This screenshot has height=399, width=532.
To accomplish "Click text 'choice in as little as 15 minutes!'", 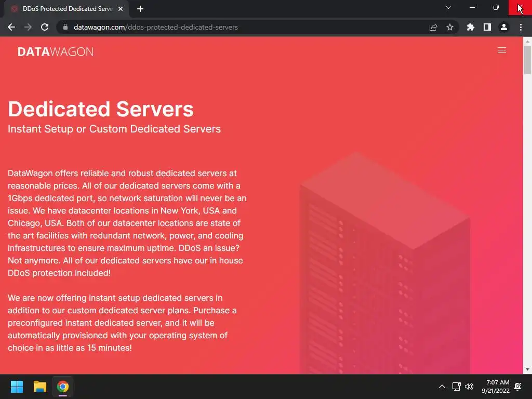I will pos(70,348).
